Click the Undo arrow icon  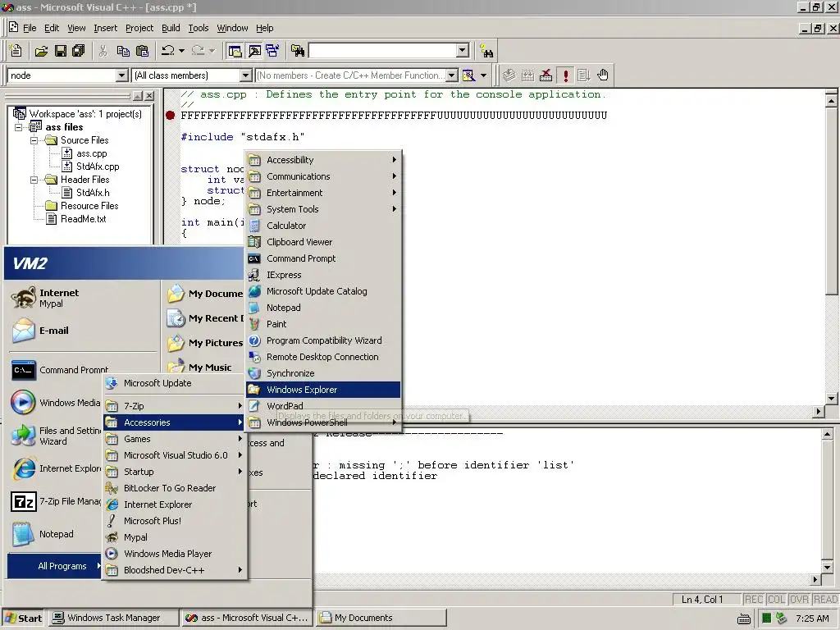point(167,51)
